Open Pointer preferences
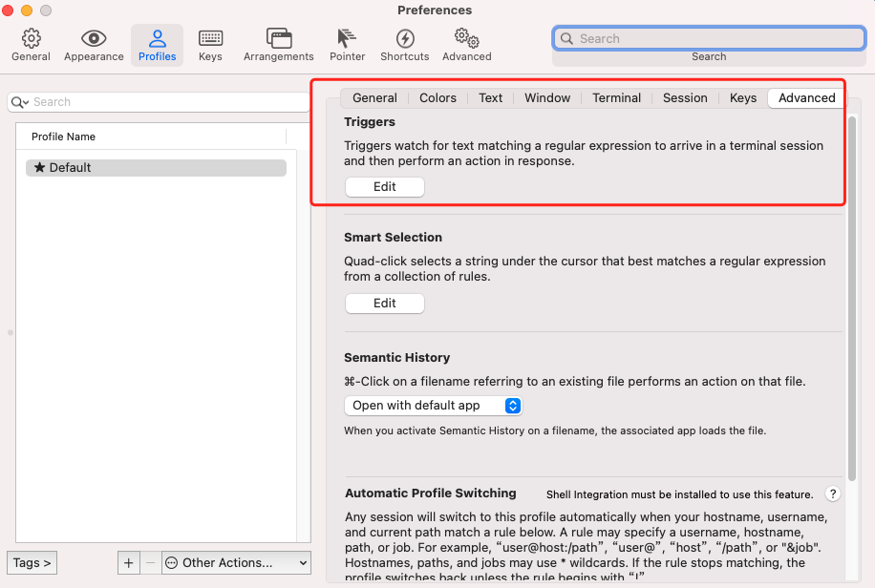Image resolution: width=875 pixels, height=588 pixels. 347,44
